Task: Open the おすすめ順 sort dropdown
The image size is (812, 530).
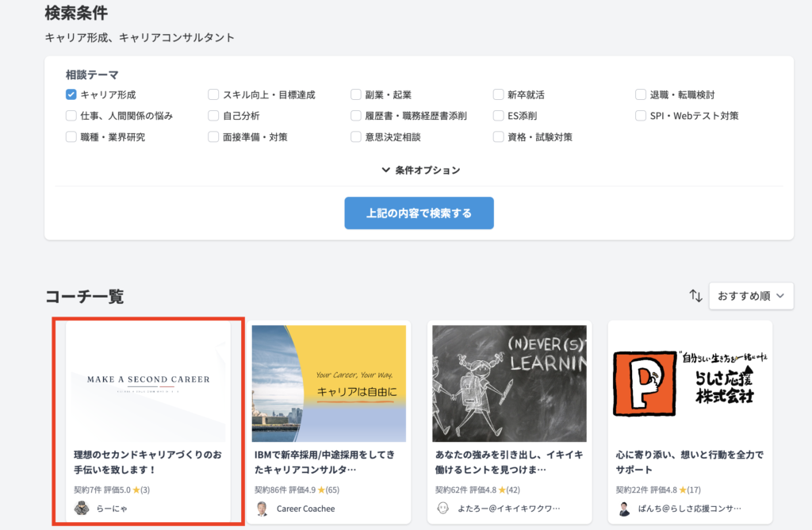Action: [x=750, y=296]
